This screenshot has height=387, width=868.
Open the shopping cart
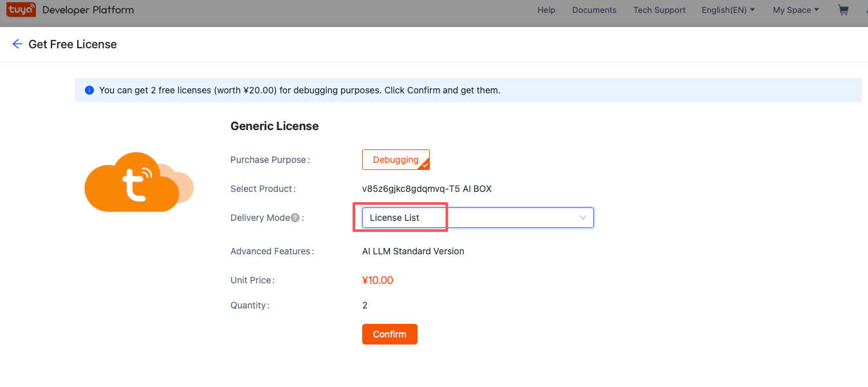pyautogui.click(x=843, y=10)
